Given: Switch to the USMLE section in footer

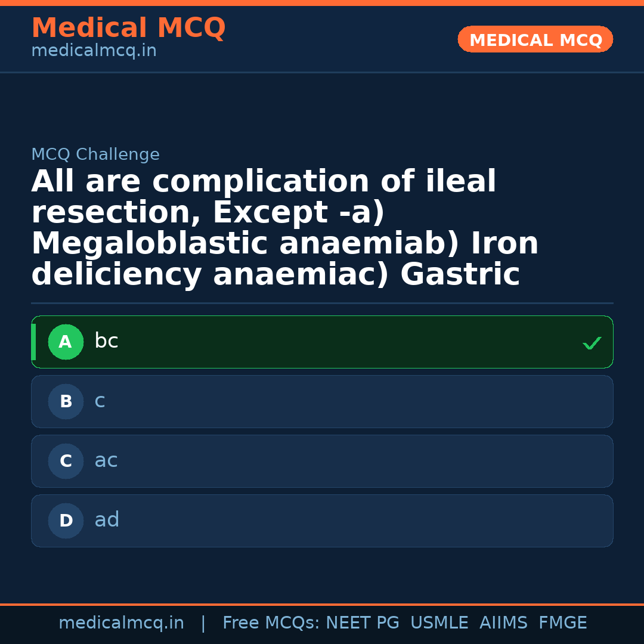Looking at the screenshot, I should [439, 623].
